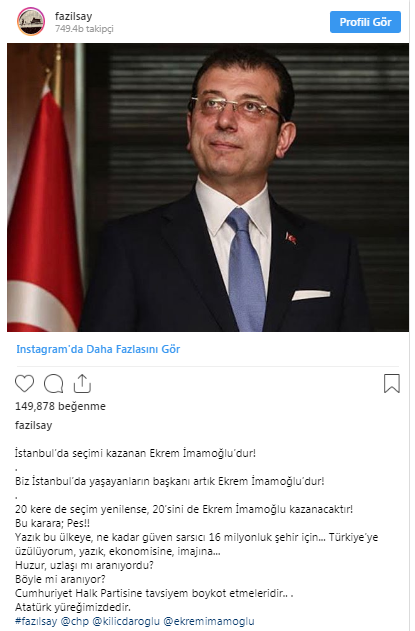Open Instagram'da Daha Fazlasını Gör link
The width and height of the screenshot is (415, 631).
point(98,349)
